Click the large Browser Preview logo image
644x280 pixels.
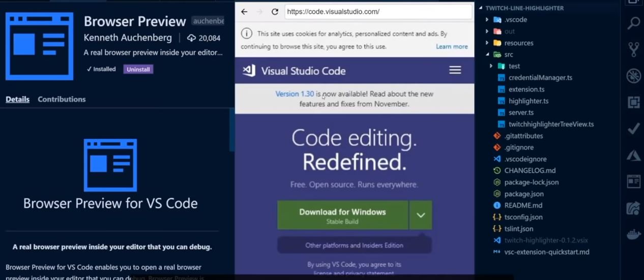110,165
